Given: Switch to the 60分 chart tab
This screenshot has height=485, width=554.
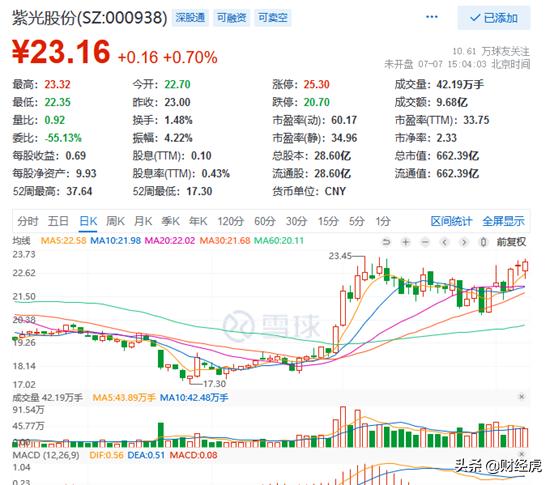Looking at the screenshot, I should coord(265,221).
